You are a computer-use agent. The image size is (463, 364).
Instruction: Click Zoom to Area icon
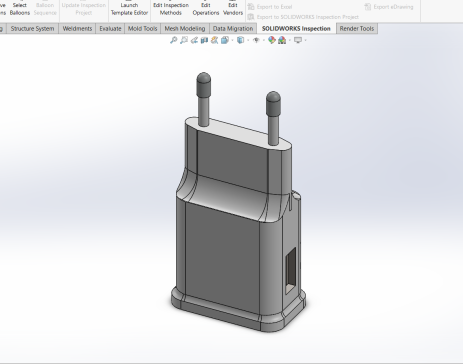184,40
